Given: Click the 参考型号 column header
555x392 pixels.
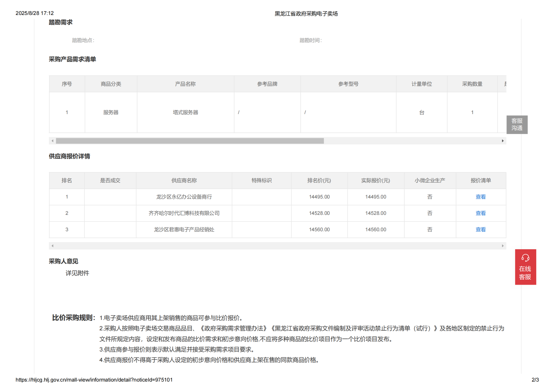Looking at the screenshot, I should tap(348, 84).
